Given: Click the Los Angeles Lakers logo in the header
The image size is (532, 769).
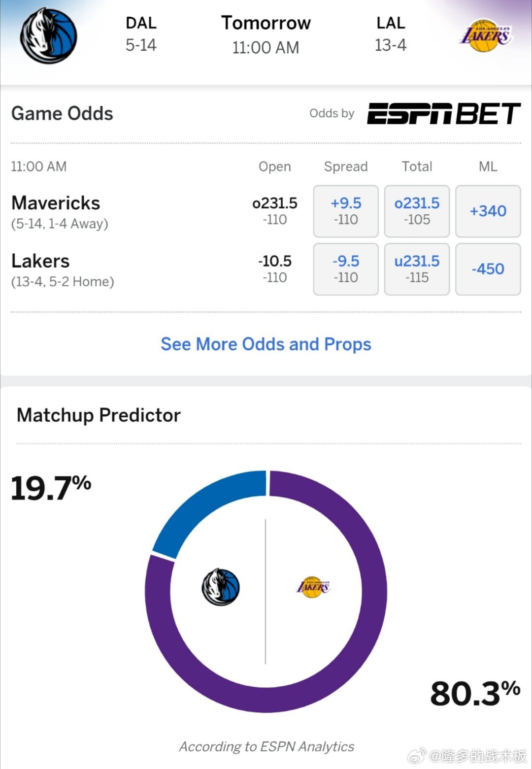Looking at the screenshot, I should pyautogui.click(x=485, y=34).
